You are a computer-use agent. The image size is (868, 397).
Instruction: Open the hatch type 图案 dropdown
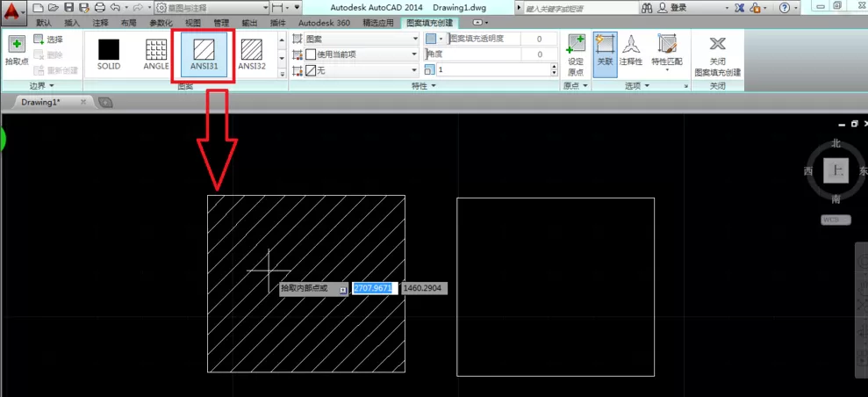click(x=362, y=40)
